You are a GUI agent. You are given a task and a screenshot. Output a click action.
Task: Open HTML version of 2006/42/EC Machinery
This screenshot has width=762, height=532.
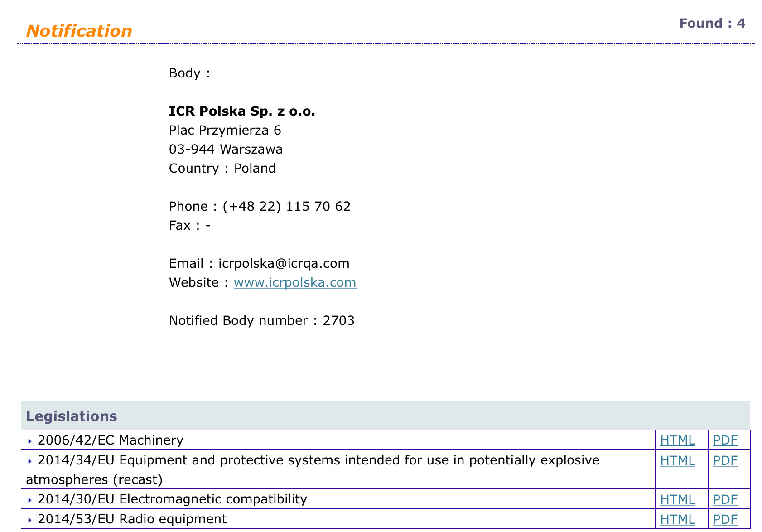[677, 440]
